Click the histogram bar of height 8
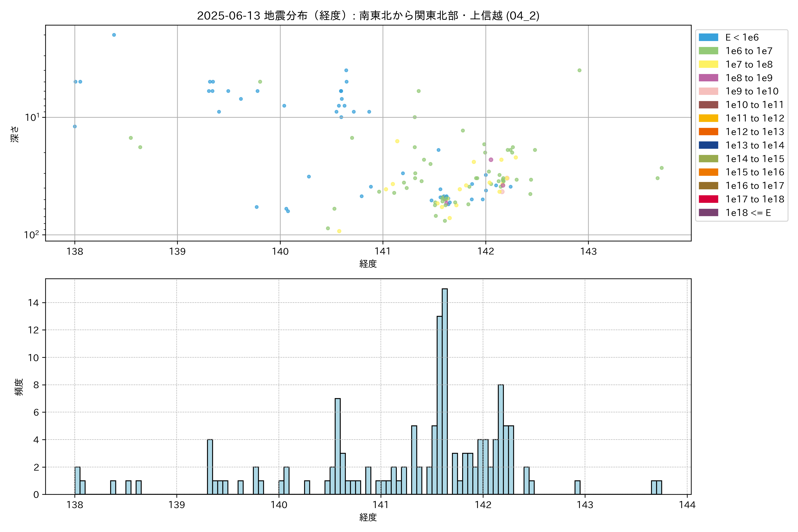 pos(501,439)
